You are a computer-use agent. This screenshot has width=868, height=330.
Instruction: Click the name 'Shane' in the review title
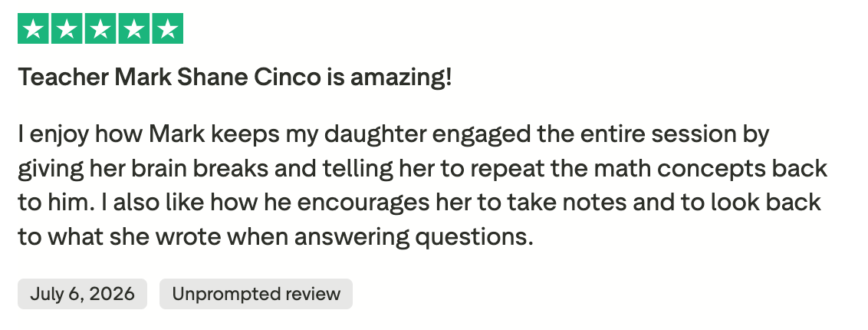pos(212,78)
